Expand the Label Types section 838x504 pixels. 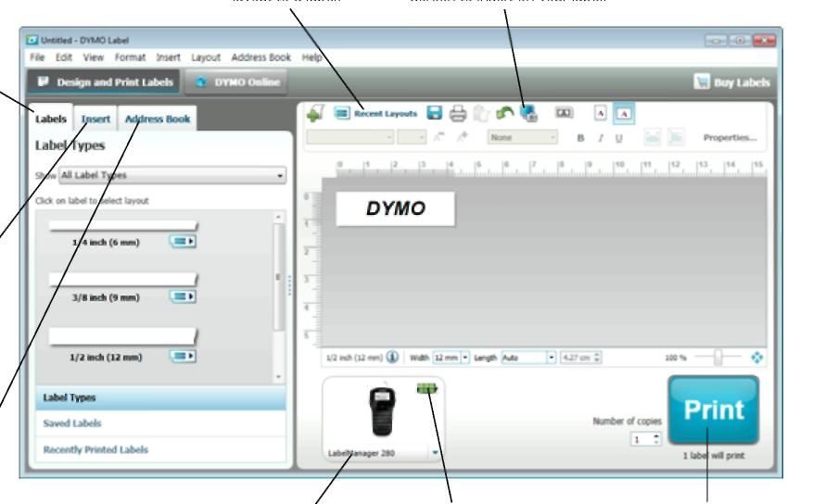(161, 397)
